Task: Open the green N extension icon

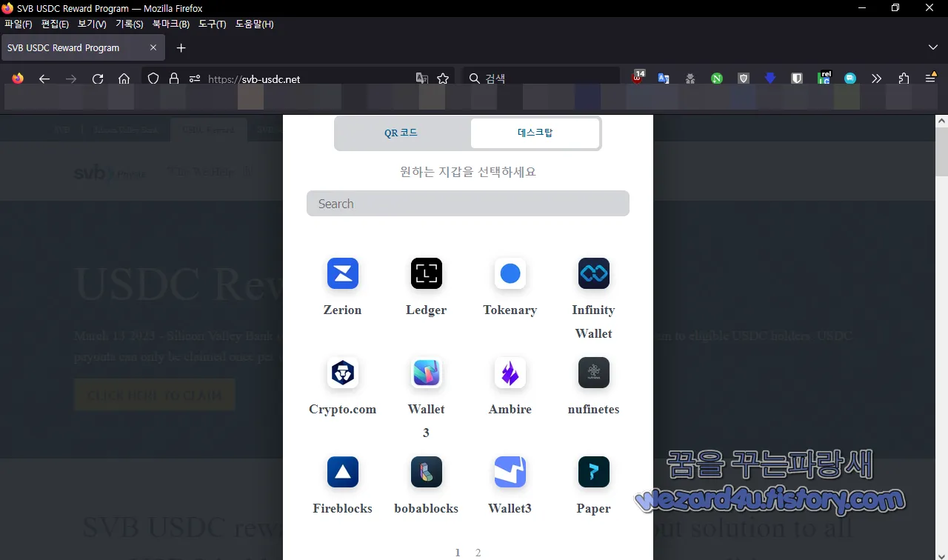Action: tap(717, 79)
